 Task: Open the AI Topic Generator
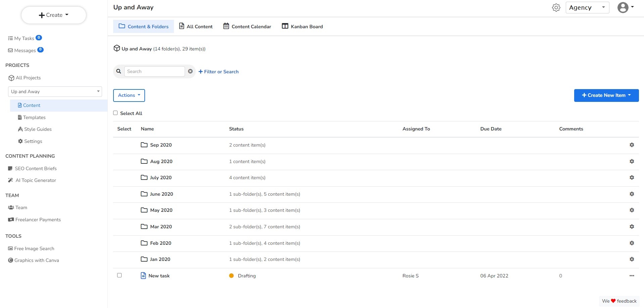click(32, 180)
